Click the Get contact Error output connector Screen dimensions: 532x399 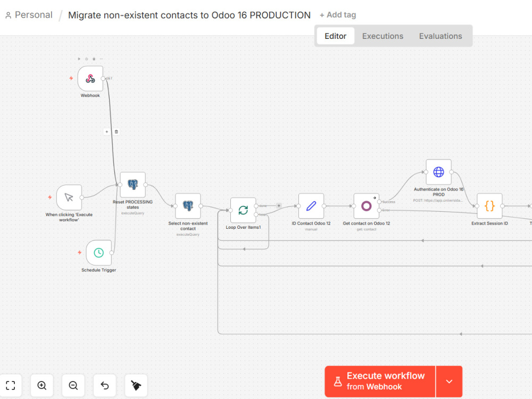click(x=379, y=210)
